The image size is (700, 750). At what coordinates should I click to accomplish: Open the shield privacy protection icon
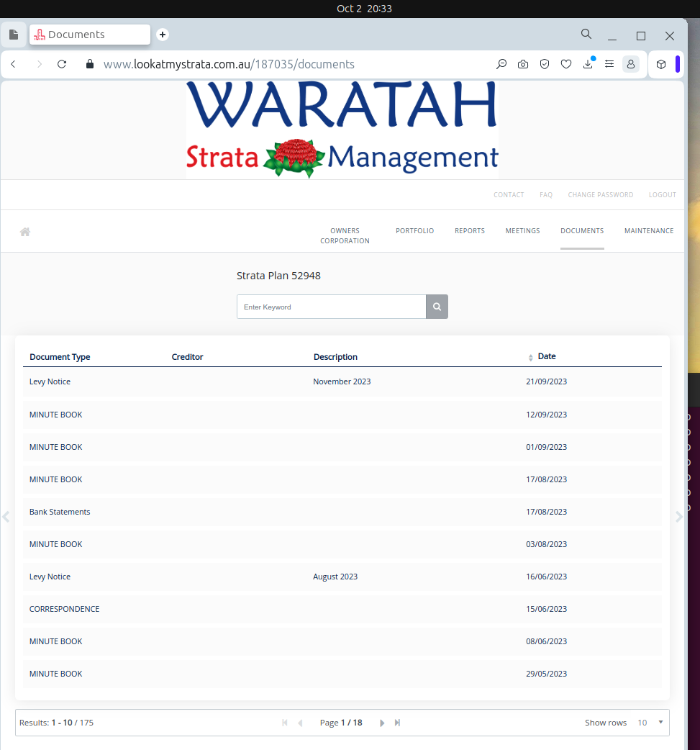pyautogui.click(x=545, y=64)
